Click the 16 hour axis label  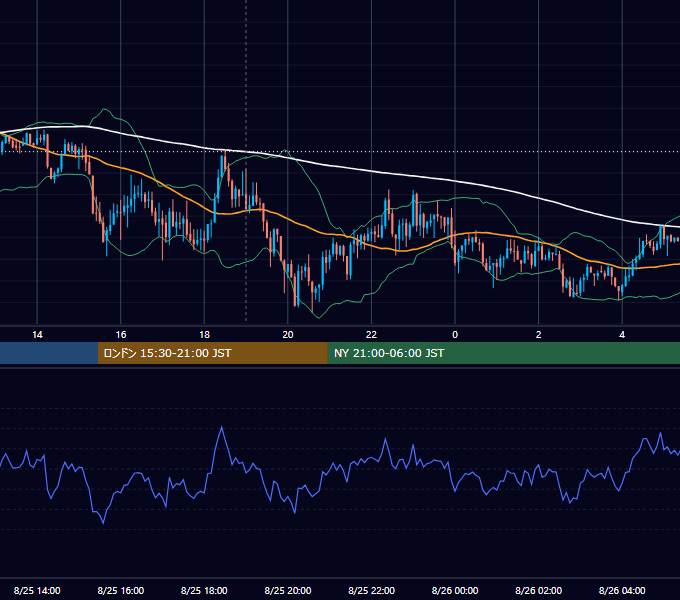tap(121, 335)
